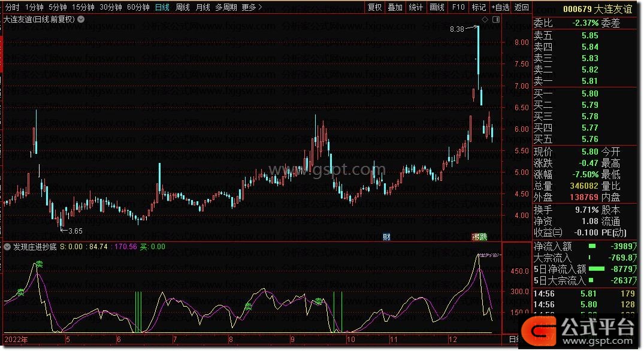644x351 pixels.
Task: Click the 净资 value 1.08
Action: click(590, 221)
